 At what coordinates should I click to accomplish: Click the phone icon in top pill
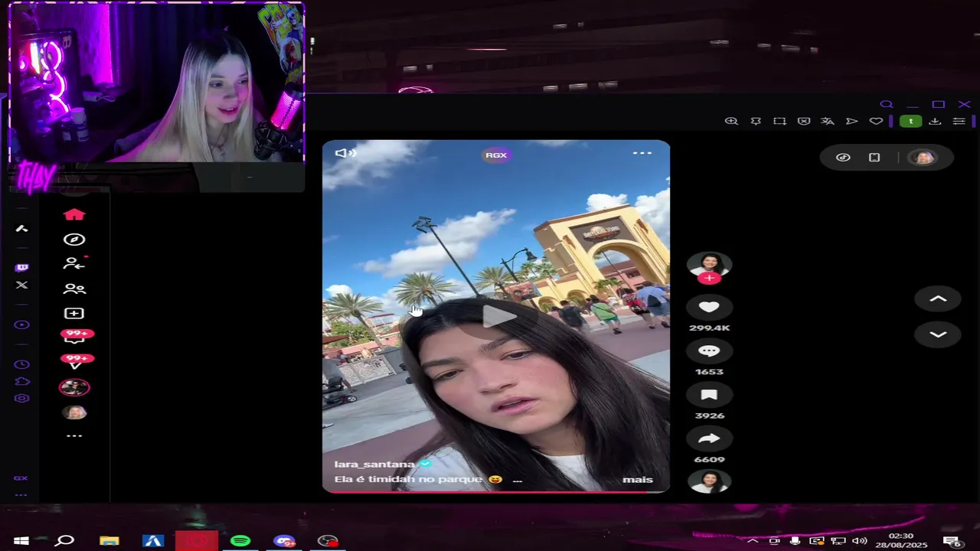[x=874, y=157]
